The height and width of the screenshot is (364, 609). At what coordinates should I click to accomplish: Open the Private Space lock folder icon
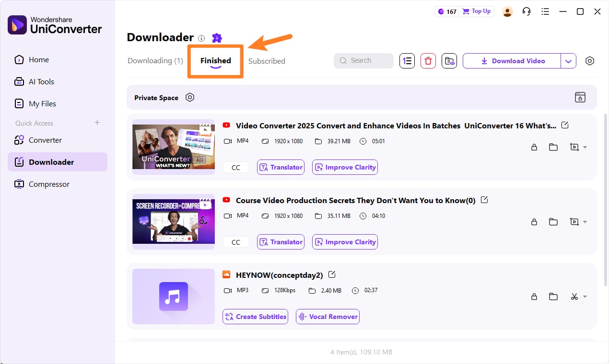point(580,97)
